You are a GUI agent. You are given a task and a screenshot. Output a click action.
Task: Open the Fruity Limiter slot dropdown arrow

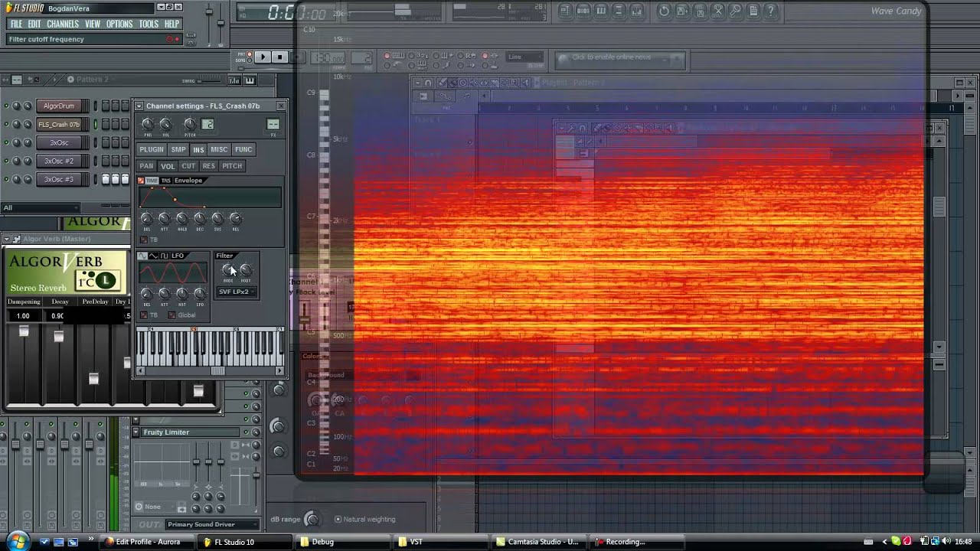coord(136,432)
